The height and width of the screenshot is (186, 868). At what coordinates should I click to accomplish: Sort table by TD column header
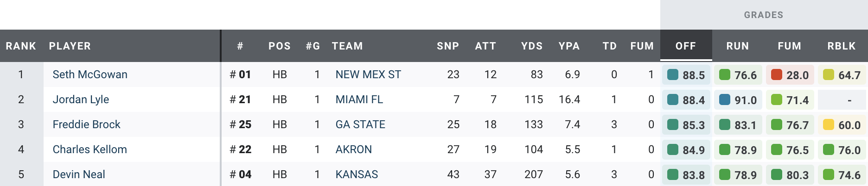tap(609, 46)
